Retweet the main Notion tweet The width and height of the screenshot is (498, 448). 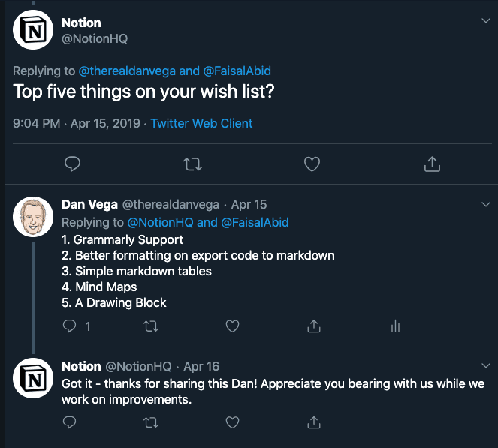tap(192, 164)
